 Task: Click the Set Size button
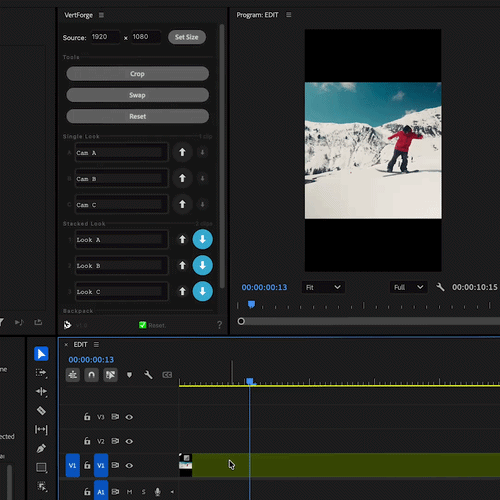point(187,37)
